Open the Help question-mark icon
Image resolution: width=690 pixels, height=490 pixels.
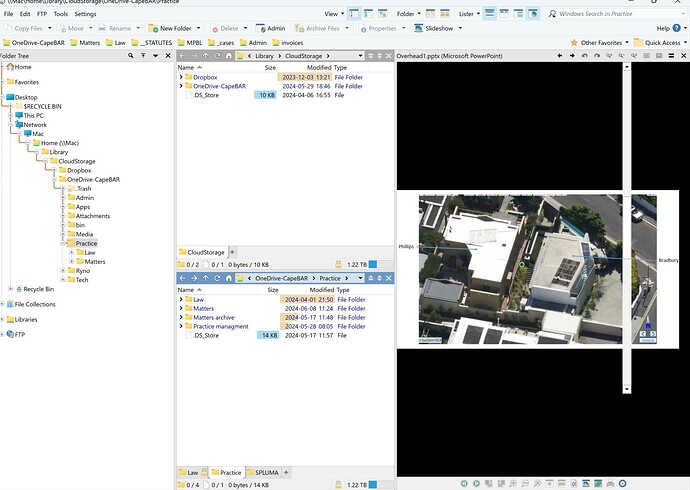[676, 28]
